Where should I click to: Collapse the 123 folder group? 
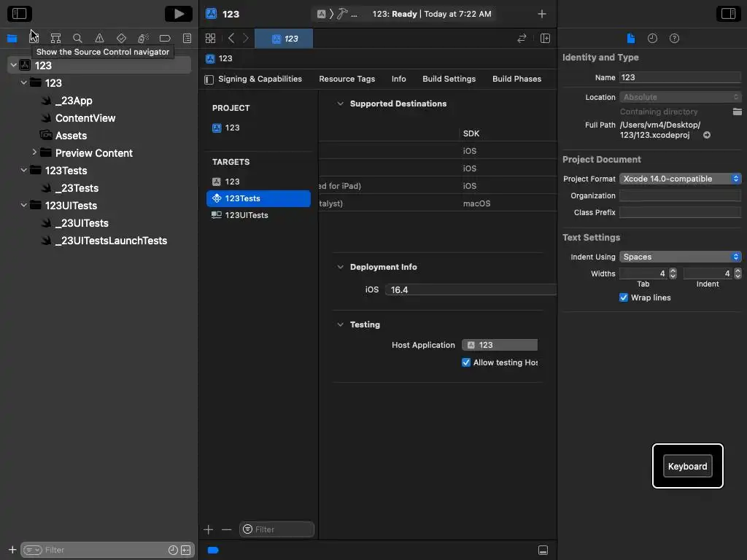point(24,83)
